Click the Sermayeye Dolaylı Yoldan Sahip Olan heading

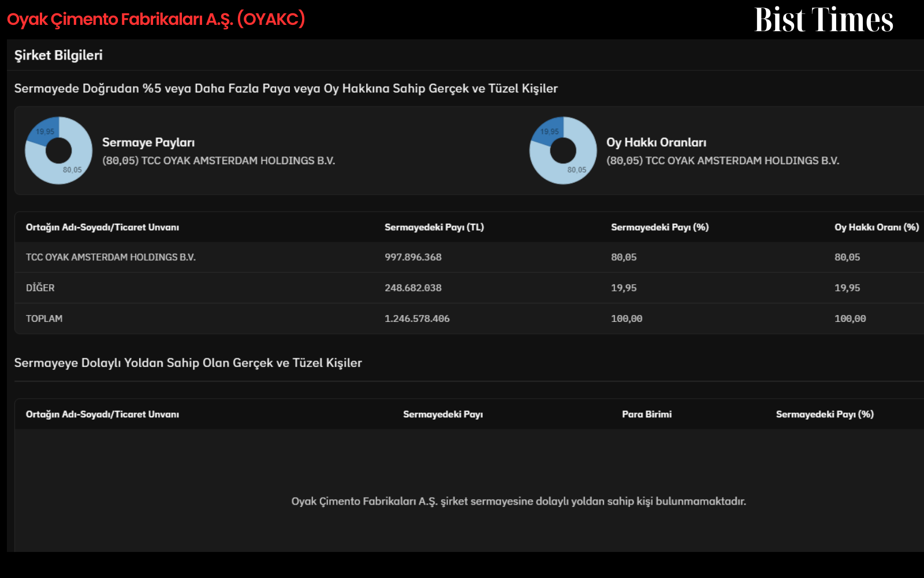[188, 363]
